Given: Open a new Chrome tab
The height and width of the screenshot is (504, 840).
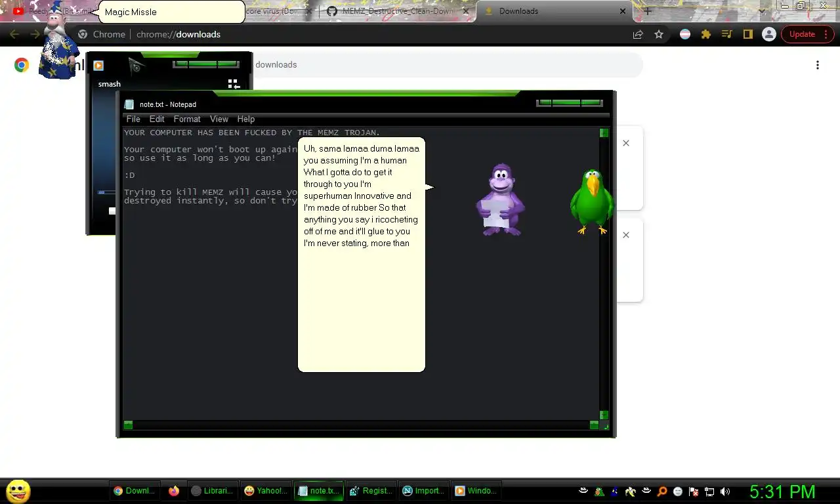Looking at the screenshot, I should pos(648,11).
